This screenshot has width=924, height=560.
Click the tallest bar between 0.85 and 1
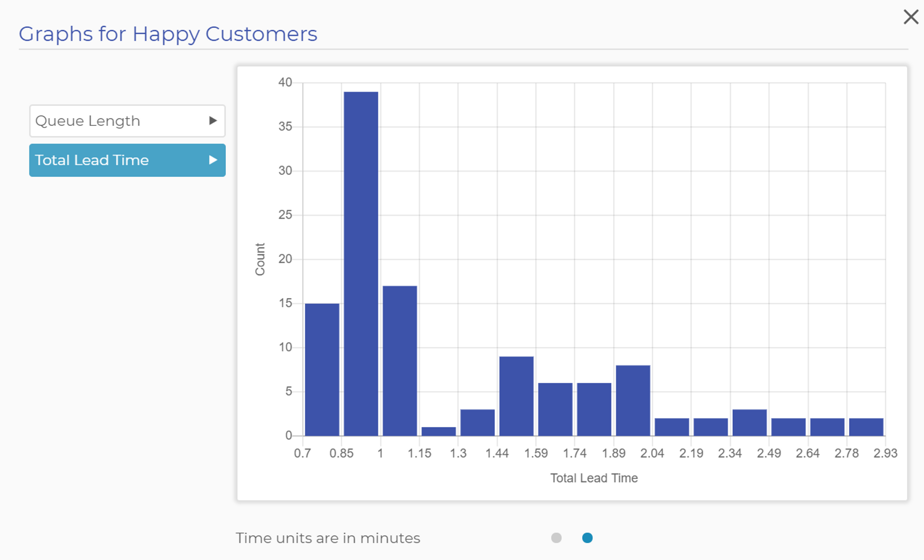pyautogui.click(x=361, y=263)
